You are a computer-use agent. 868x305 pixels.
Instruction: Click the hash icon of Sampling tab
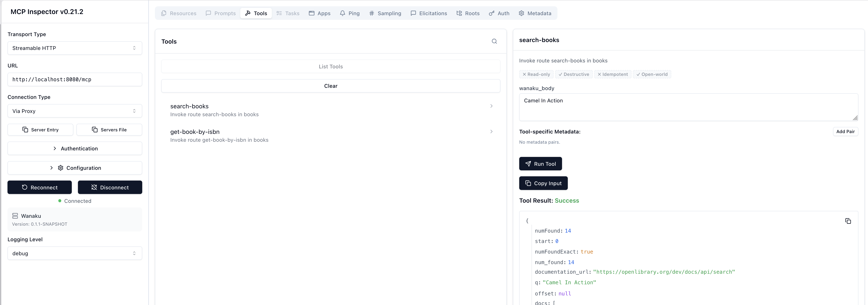pos(371,13)
